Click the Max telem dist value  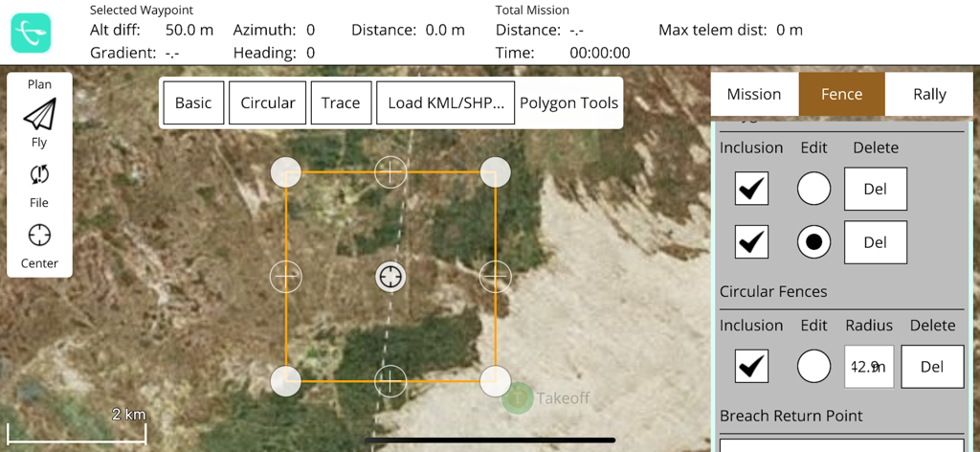coord(790,30)
